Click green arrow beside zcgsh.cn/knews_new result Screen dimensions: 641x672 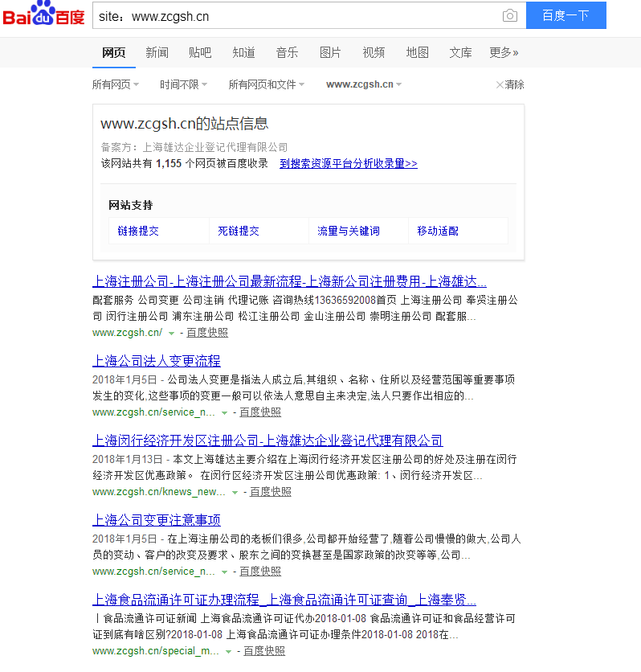235,493
